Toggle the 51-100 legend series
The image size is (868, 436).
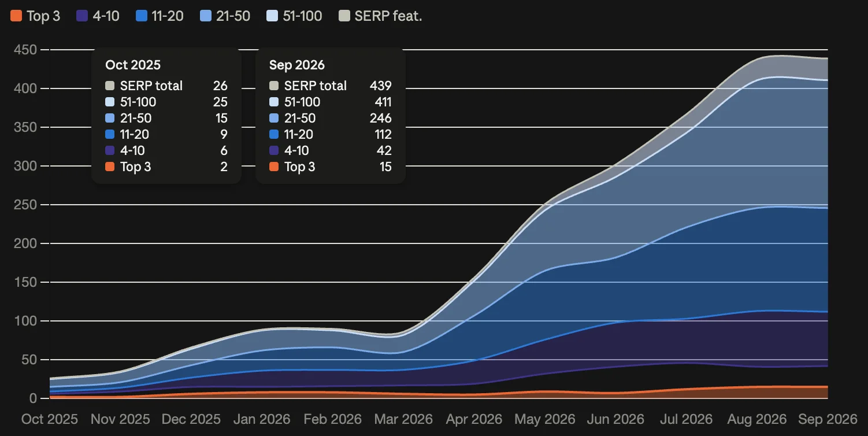click(294, 16)
